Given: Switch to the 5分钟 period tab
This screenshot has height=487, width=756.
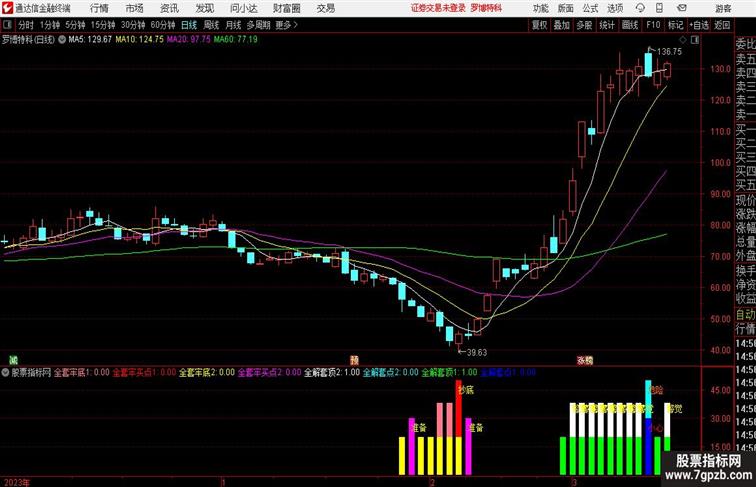Looking at the screenshot, I should (x=75, y=25).
